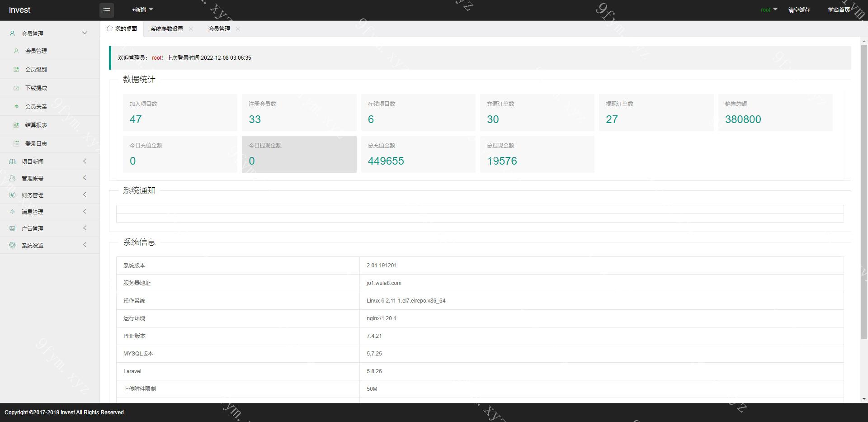The image size is (868, 422).
Task: Click the server address jo1.wula8.com
Action: [384, 283]
